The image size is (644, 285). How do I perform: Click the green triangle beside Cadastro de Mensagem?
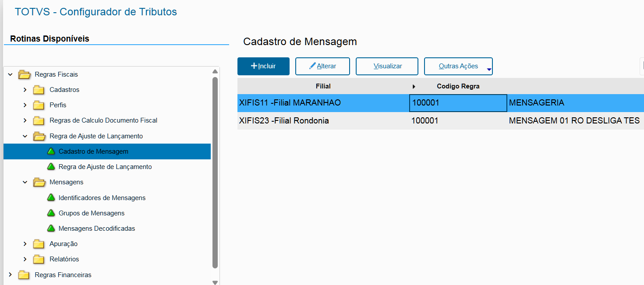click(x=51, y=151)
